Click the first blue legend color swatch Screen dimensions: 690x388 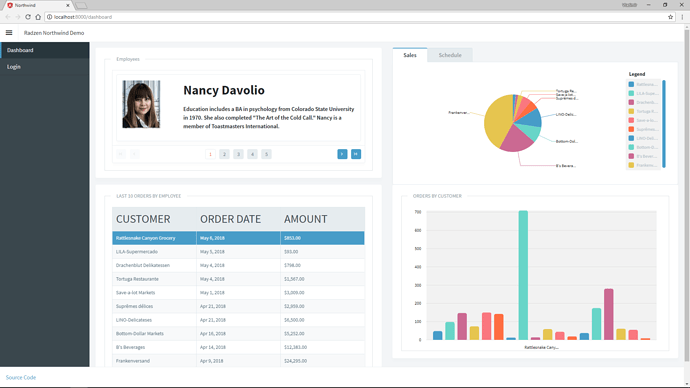[631, 84]
